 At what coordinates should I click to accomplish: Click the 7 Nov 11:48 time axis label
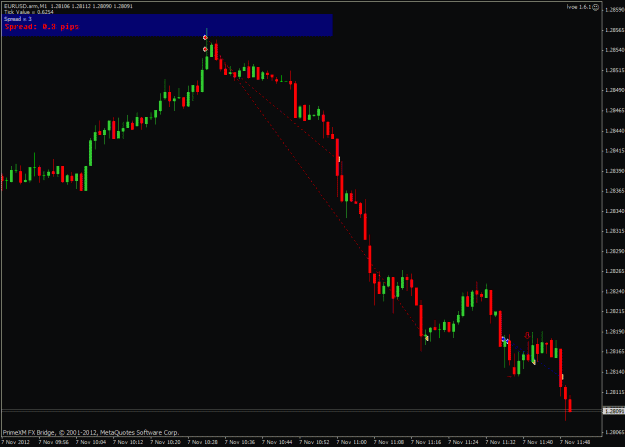[x=575, y=442]
